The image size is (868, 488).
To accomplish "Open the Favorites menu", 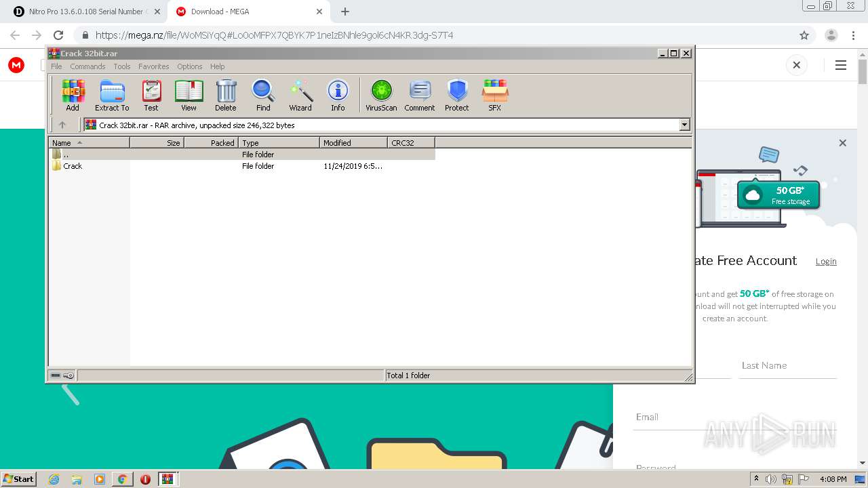I will point(154,66).
